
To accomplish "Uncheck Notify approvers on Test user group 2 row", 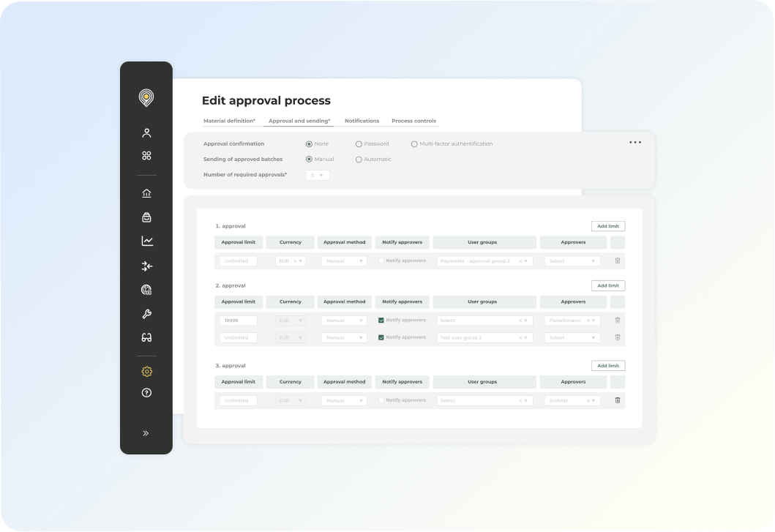I will click(381, 337).
